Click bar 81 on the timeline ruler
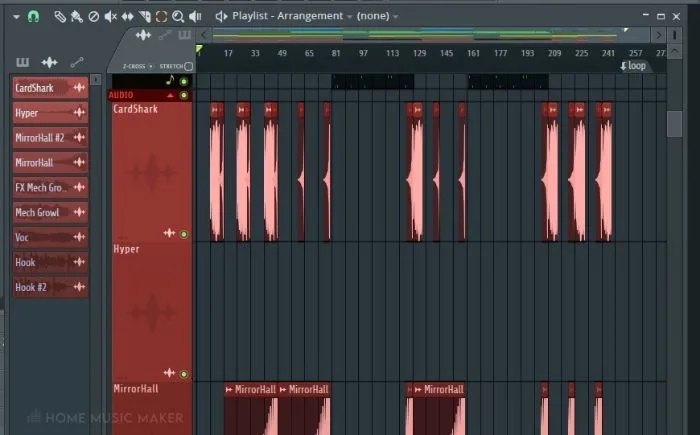This screenshot has width=700, height=435. [x=336, y=53]
